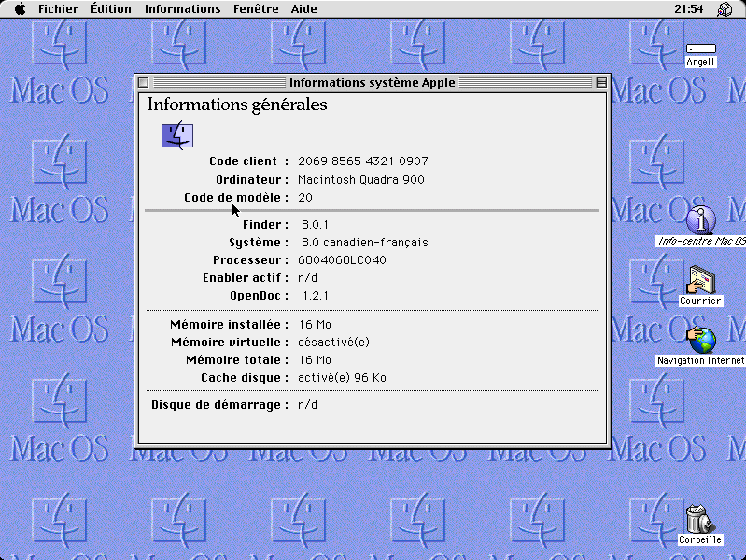Open the Informations menu

point(183,9)
